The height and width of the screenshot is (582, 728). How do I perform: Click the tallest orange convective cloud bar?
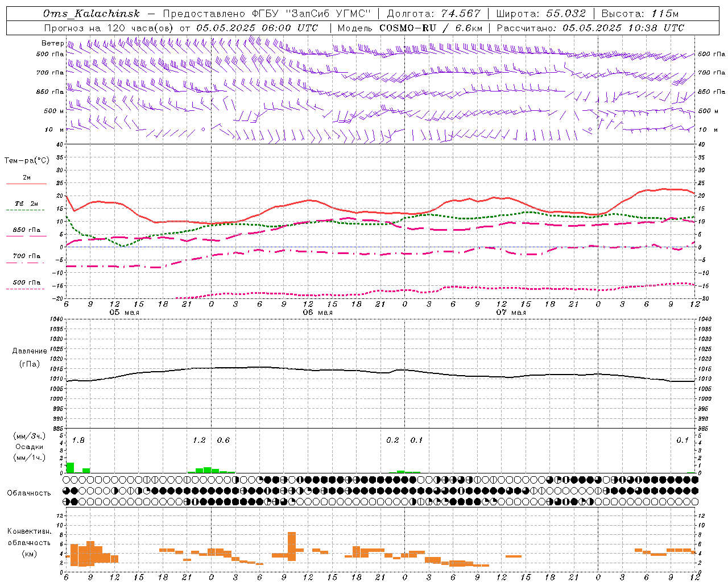[x=292, y=546]
